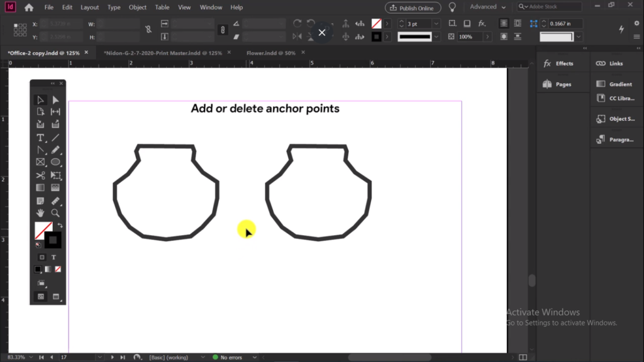
Task: Toggle split layout view button
Action: (x=523, y=358)
